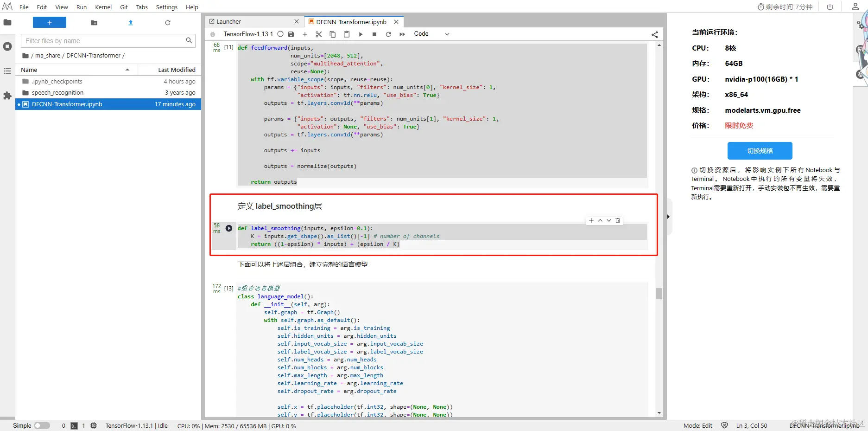This screenshot has width=868, height=431.
Task: Switch to the Launcher tab
Action: point(254,22)
